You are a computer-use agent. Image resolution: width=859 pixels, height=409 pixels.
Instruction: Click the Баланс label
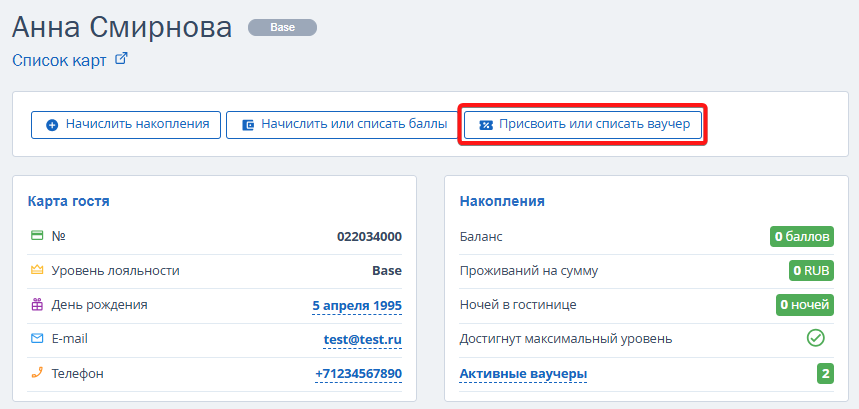coord(481,237)
